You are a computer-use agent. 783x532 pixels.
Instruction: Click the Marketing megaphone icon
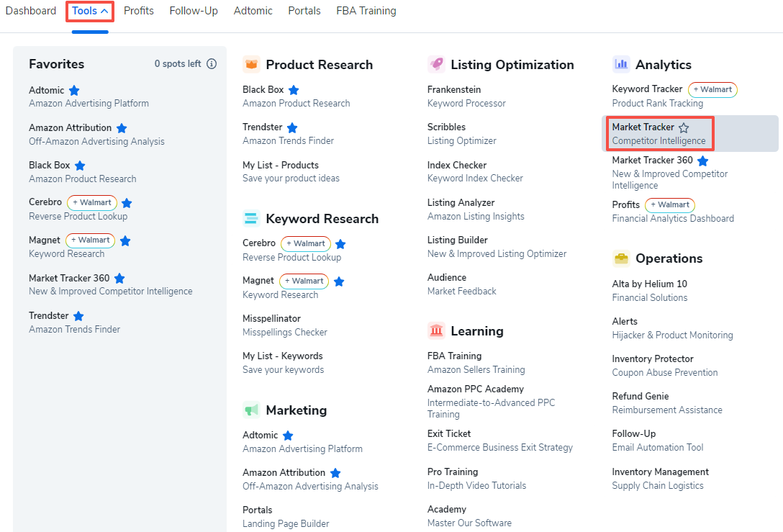(x=251, y=410)
